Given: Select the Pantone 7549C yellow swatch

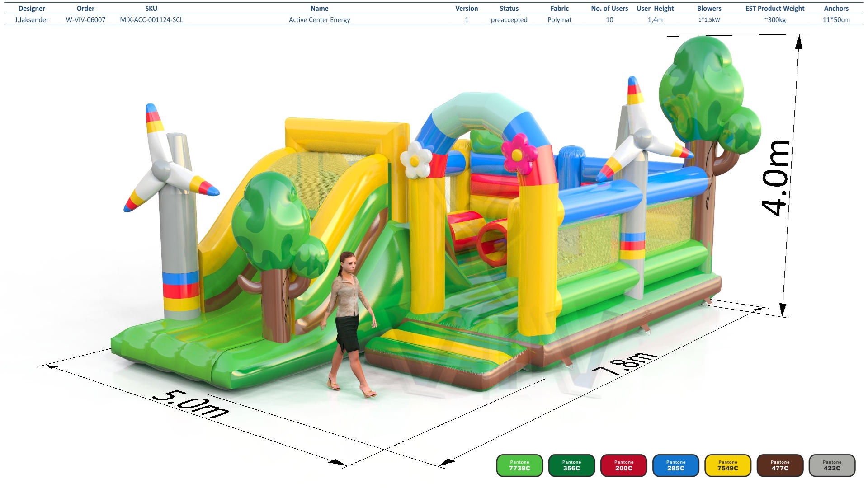Looking at the screenshot, I should (x=728, y=465).
